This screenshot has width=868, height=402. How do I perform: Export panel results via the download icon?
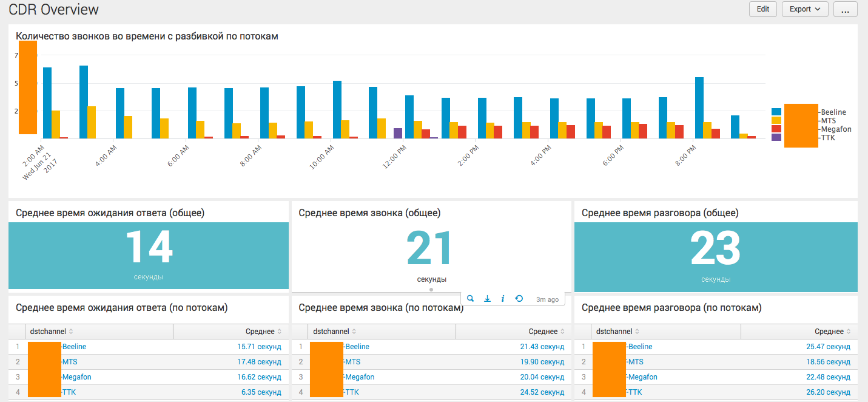pyautogui.click(x=487, y=298)
